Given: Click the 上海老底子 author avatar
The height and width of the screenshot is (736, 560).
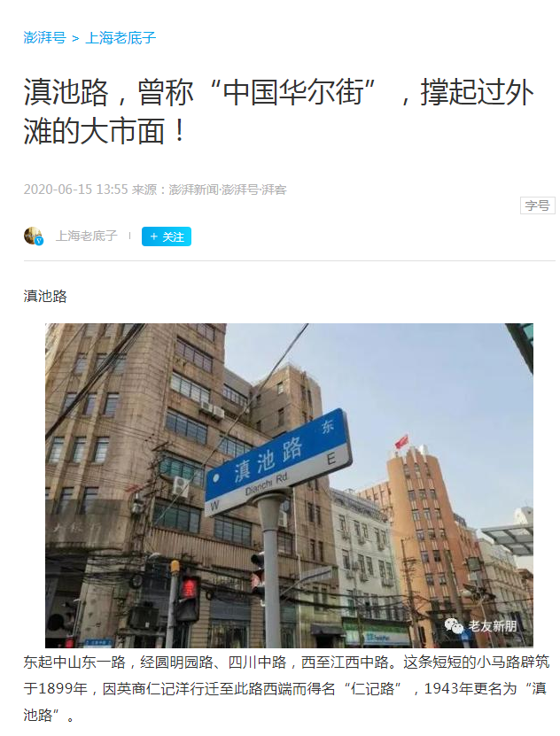Looking at the screenshot, I should click(x=34, y=236).
